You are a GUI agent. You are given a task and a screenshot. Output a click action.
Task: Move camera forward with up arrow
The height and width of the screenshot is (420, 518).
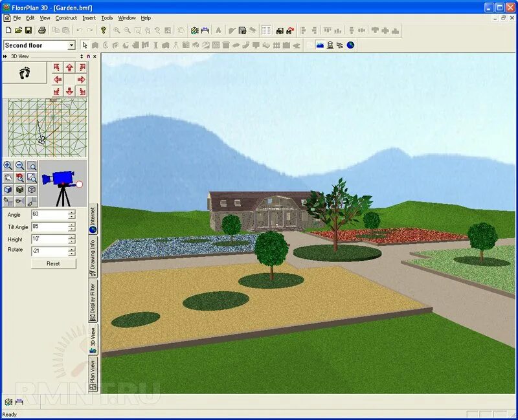pos(69,68)
